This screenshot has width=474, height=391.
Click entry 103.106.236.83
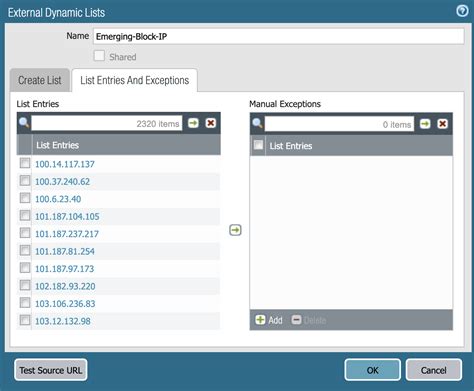(65, 304)
